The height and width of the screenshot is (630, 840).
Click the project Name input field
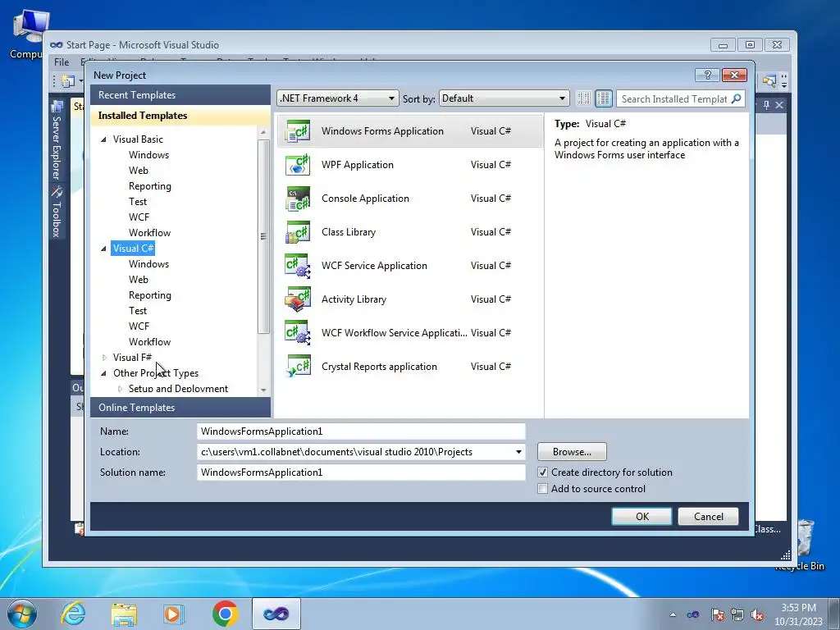361,431
